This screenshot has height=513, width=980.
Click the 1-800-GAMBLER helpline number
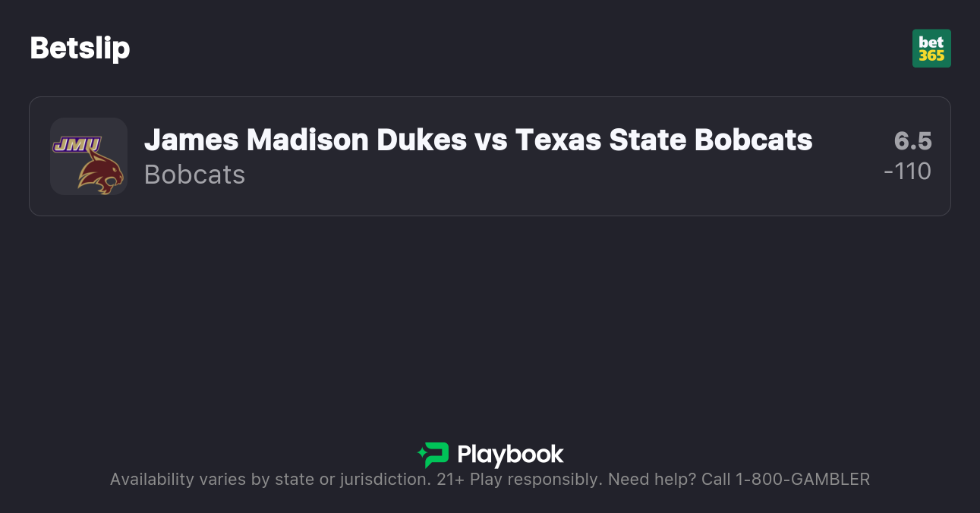tap(802, 480)
